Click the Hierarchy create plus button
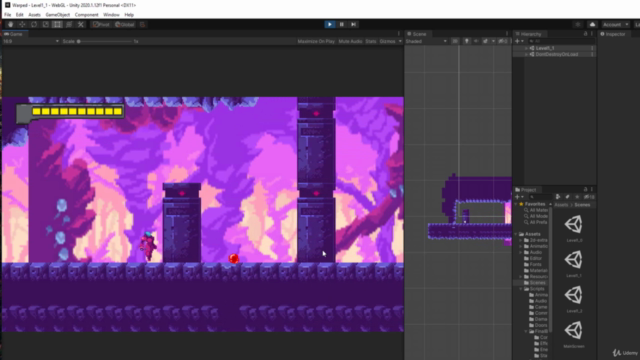This screenshot has width=640, height=360. pos(518,41)
